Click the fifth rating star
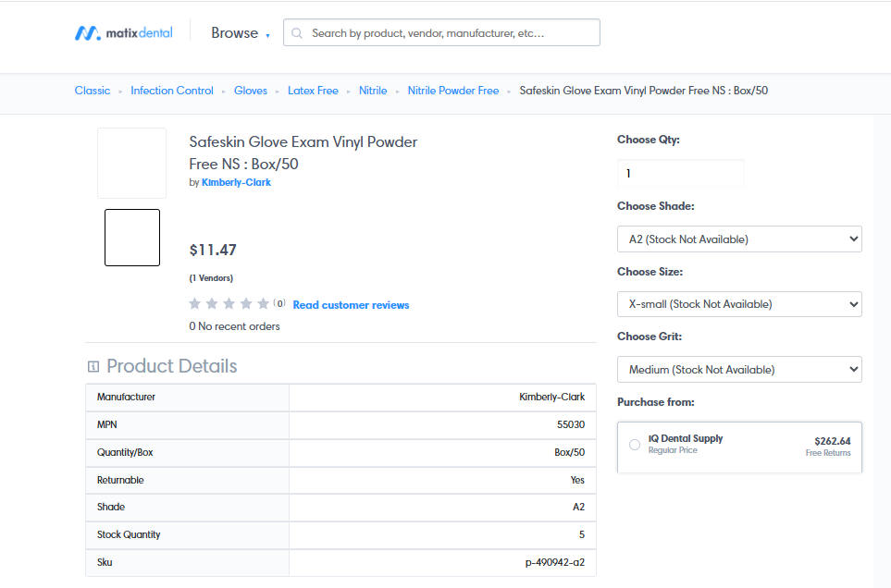The image size is (891, 588). (x=263, y=303)
